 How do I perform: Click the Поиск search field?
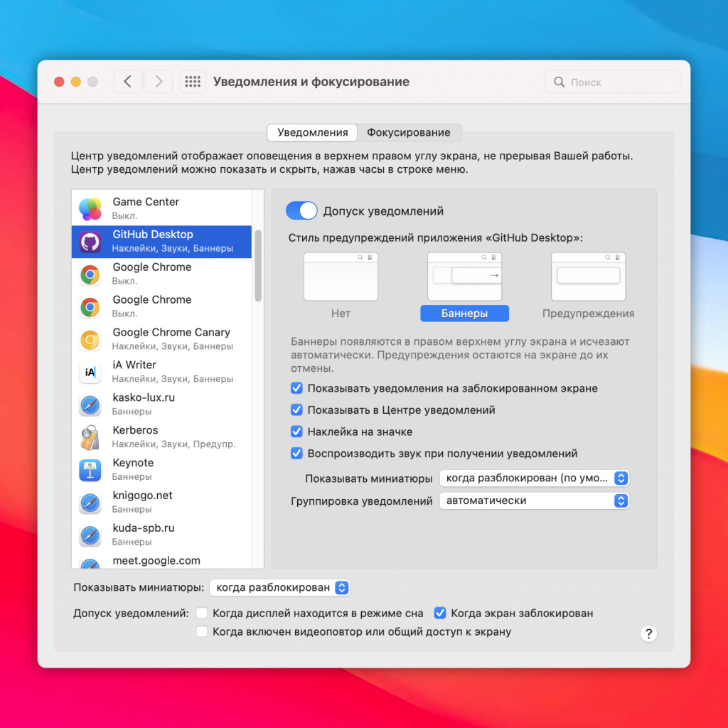[x=613, y=82]
